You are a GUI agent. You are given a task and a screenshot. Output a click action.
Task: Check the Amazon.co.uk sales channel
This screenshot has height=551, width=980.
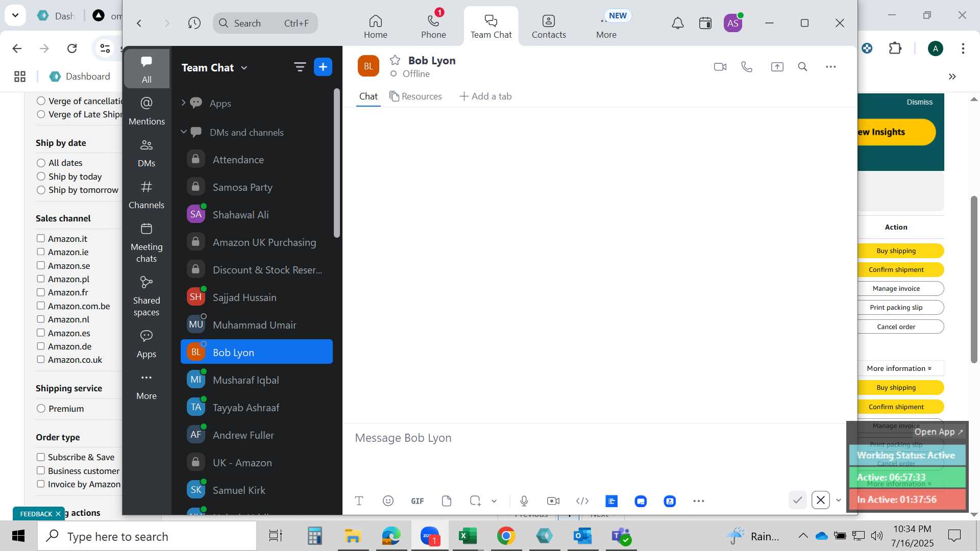41,359
